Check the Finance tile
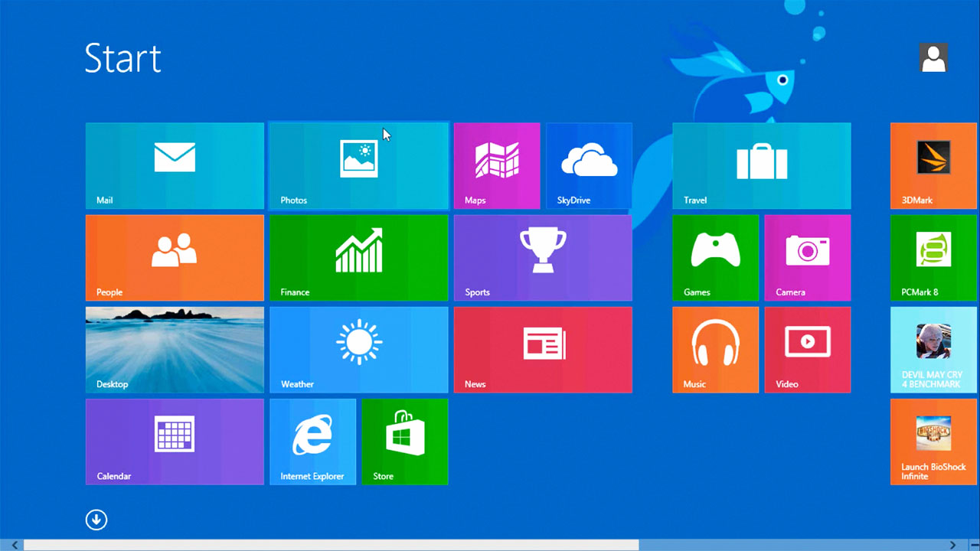The height and width of the screenshot is (551, 980). [358, 257]
